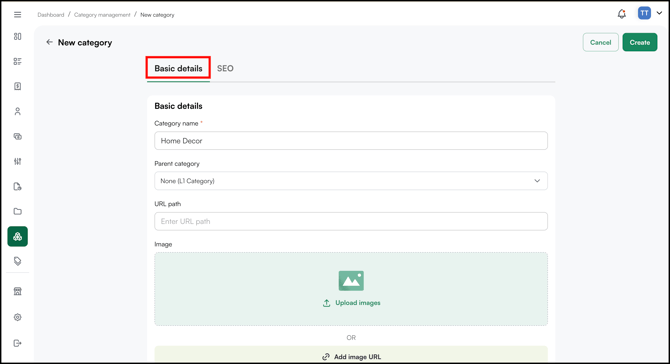
Task: Click the logout sidebar icon
Action: click(x=18, y=343)
